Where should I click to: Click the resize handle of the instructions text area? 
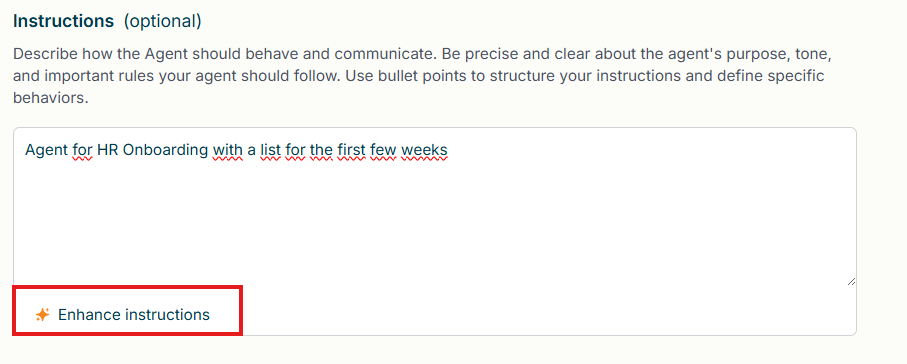(x=851, y=281)
